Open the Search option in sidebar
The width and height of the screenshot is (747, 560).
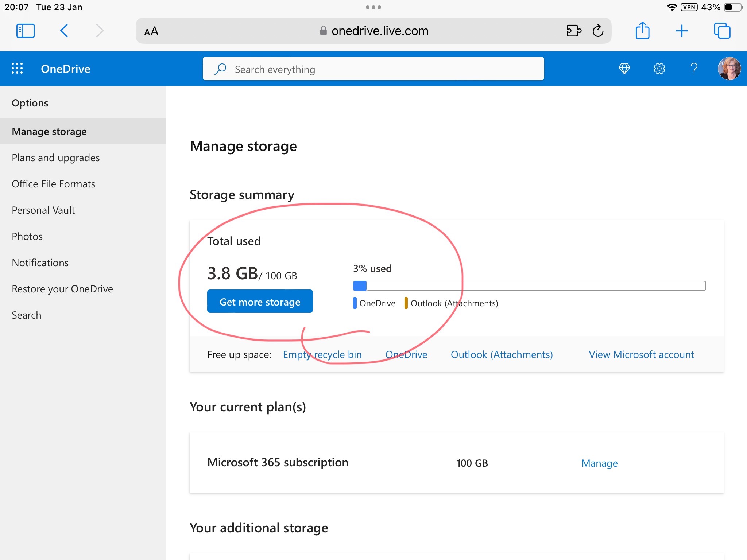click(83, 315)
